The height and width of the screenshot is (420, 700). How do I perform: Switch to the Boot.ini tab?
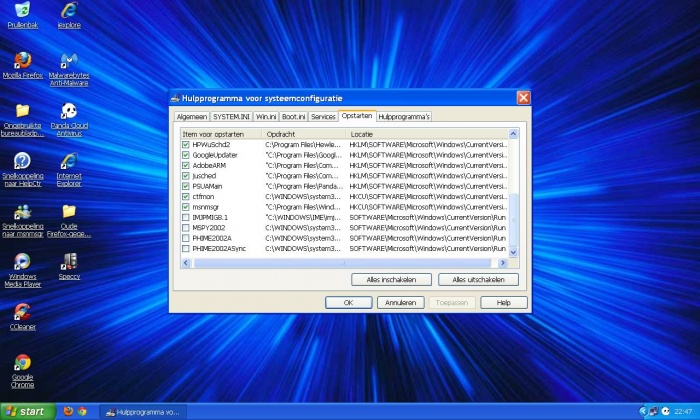293,116
